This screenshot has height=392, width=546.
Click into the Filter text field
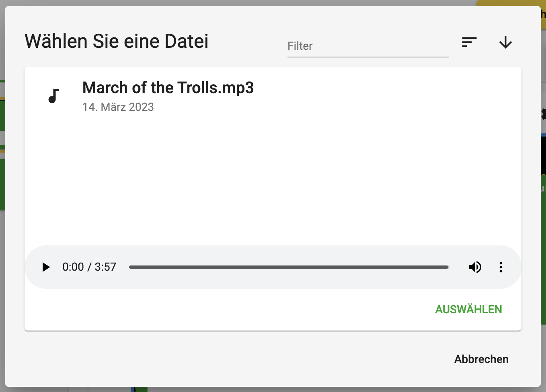[368, 46]
